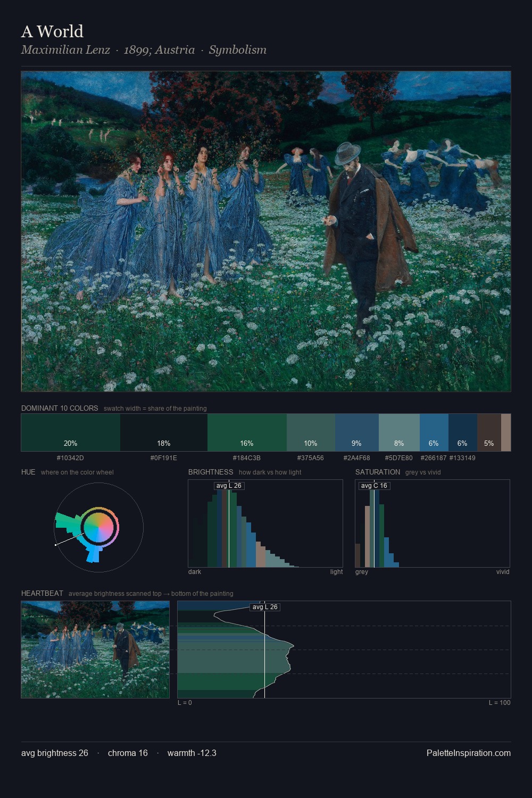
Task: Click the hex code #375A56
Action: [x=310, y=458]
